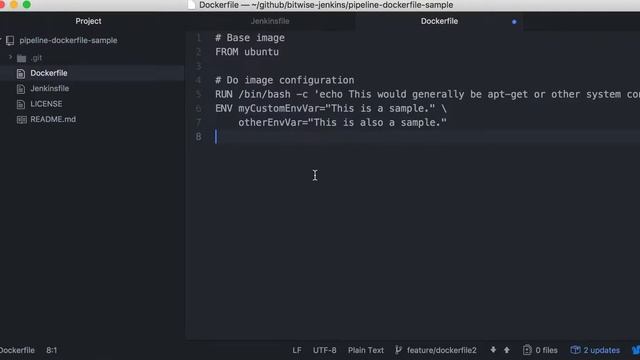Screen dimensions: 640x360
Task: Open the 2 updates notification
Action: point(601,350)
